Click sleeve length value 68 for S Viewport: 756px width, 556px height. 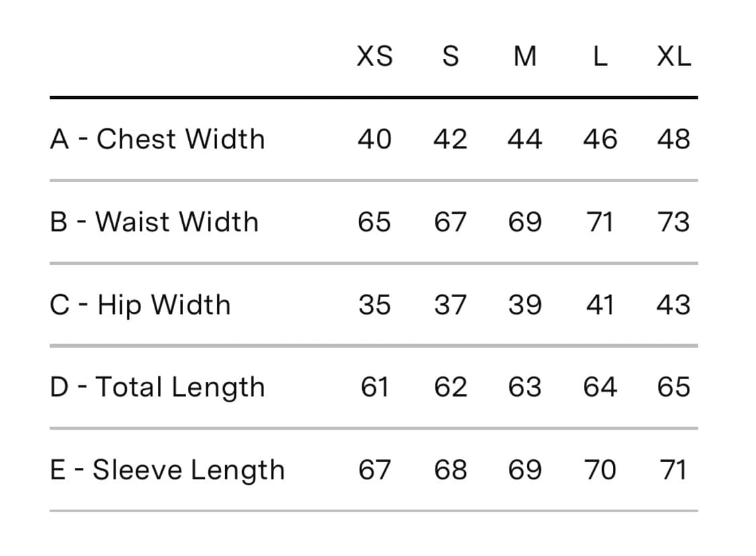tap(450, 470)
